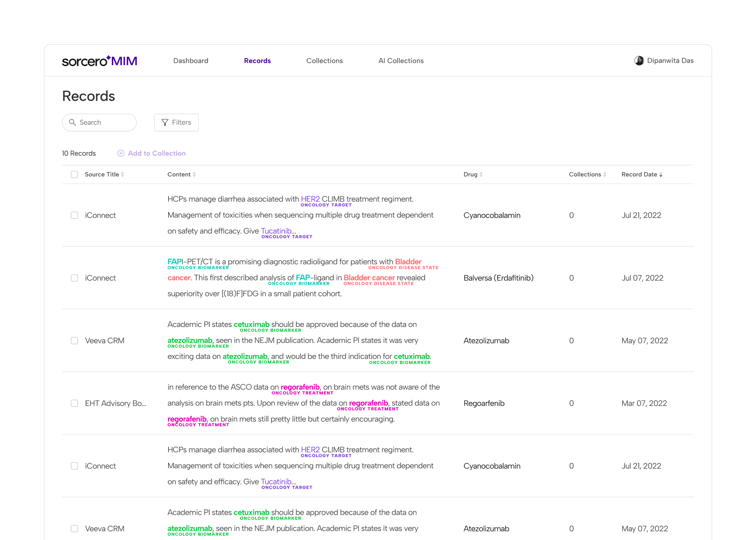Click the search magnifier icon
Image resolution: width=756 pixels, height=540 pixels.
click(72, 122)
